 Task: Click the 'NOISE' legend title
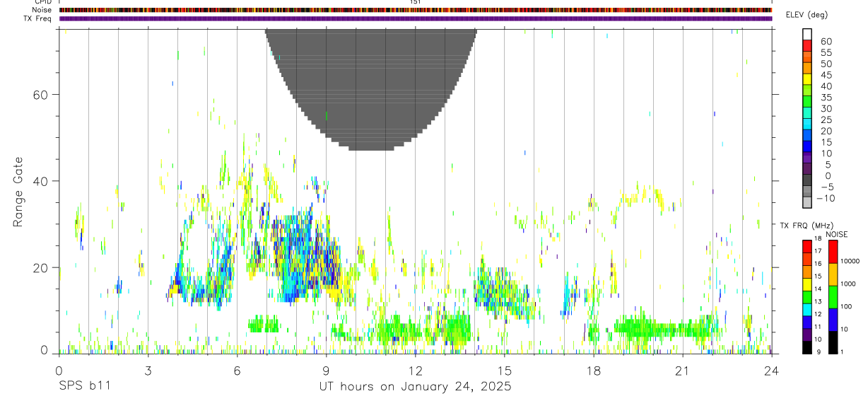837,234
